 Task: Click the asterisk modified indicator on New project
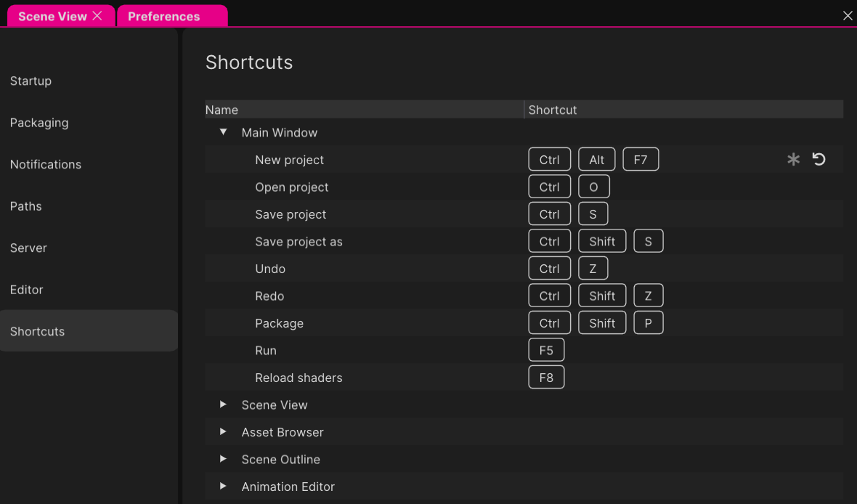[x=793, y=158]
